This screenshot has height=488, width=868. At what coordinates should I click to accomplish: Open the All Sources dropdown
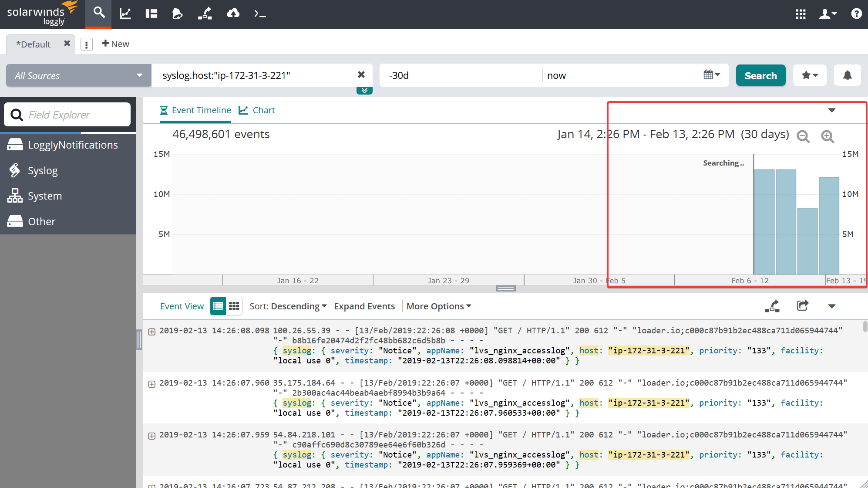[x=79, y=75]
